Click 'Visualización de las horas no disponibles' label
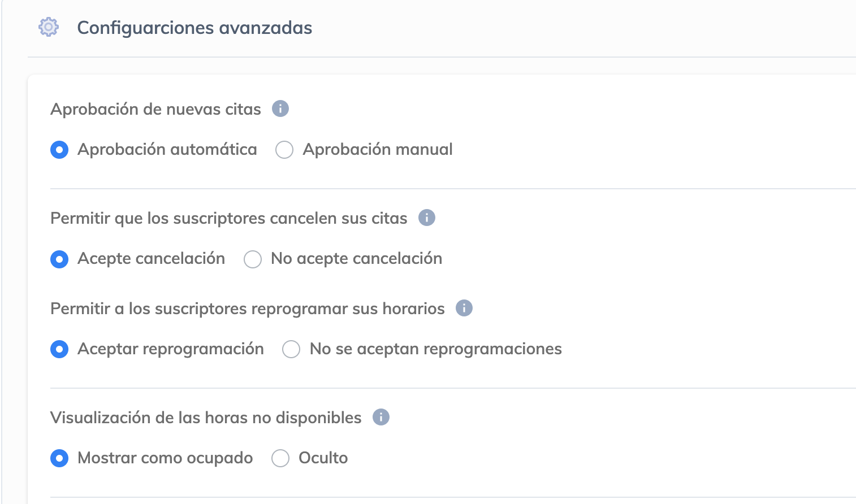856x504 pixels. 206,418
